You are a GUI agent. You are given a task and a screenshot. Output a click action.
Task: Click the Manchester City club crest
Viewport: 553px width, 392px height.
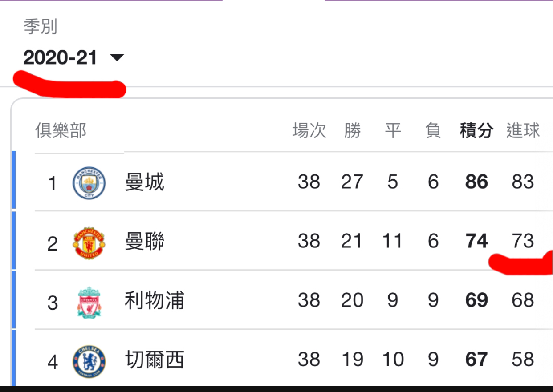tap(89, 183)
